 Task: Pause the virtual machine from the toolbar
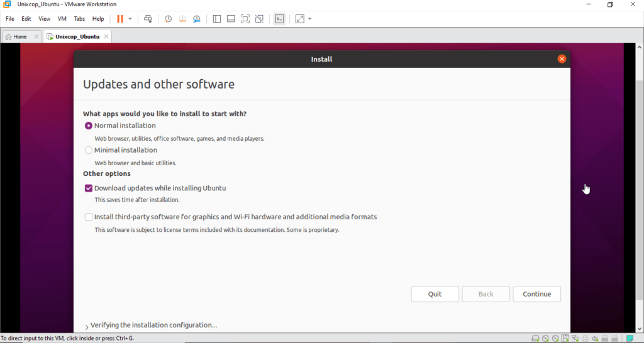tap(120, 19)
